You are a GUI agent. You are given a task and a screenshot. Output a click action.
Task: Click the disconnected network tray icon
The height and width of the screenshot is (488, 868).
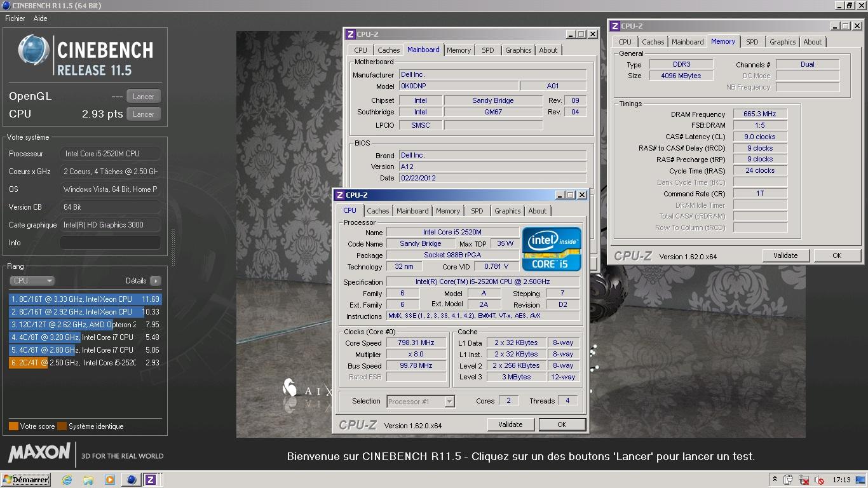804,480
